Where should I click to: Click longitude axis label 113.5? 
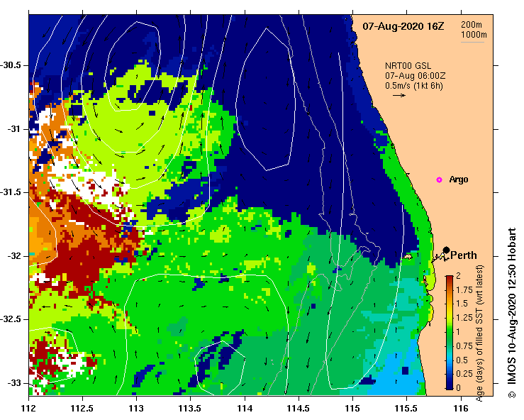click(190, 409)
